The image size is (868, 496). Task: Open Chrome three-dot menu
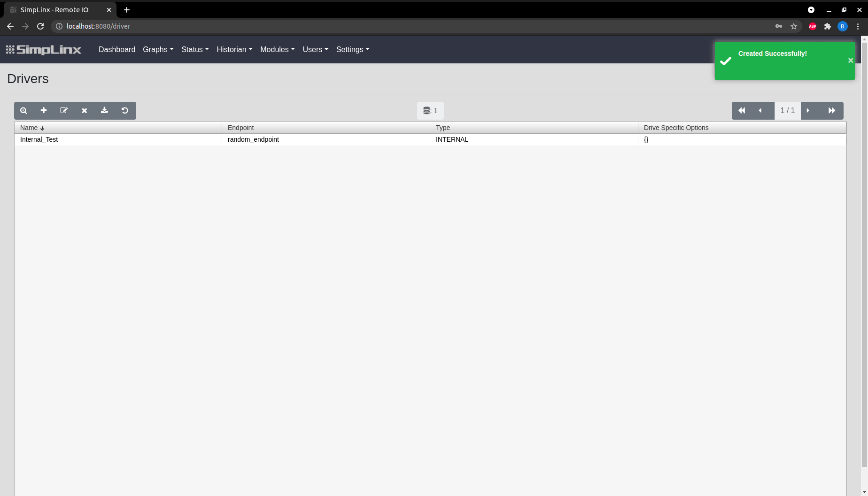(858, 26)
